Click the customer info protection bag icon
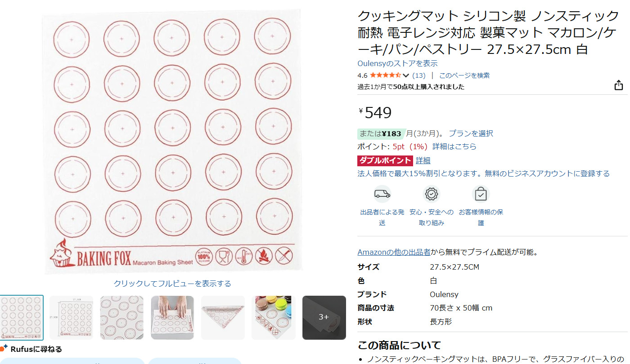The width and height of the screenshot is (630, 364). (481, 195)
